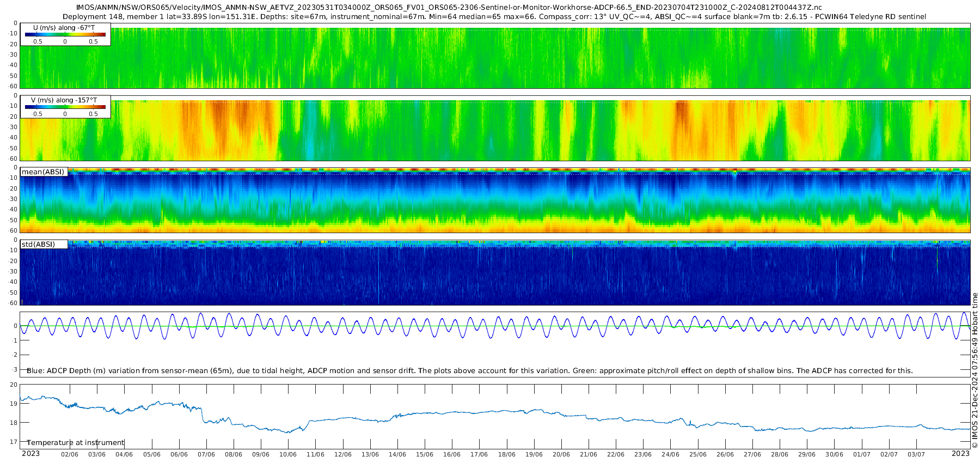This screenshot has width=980, height=463.
Task: Click the 'Temperature at instrument' label
Action: pos(76,443)
